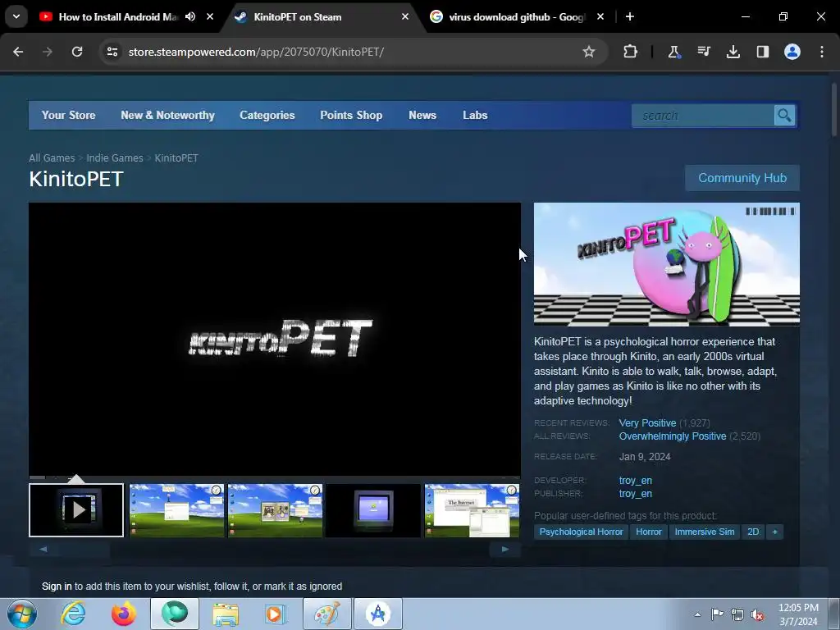The width and height of the screenshot is (840, 630).
Task: Reload the Steam page
Action: [x=77, y=52]
